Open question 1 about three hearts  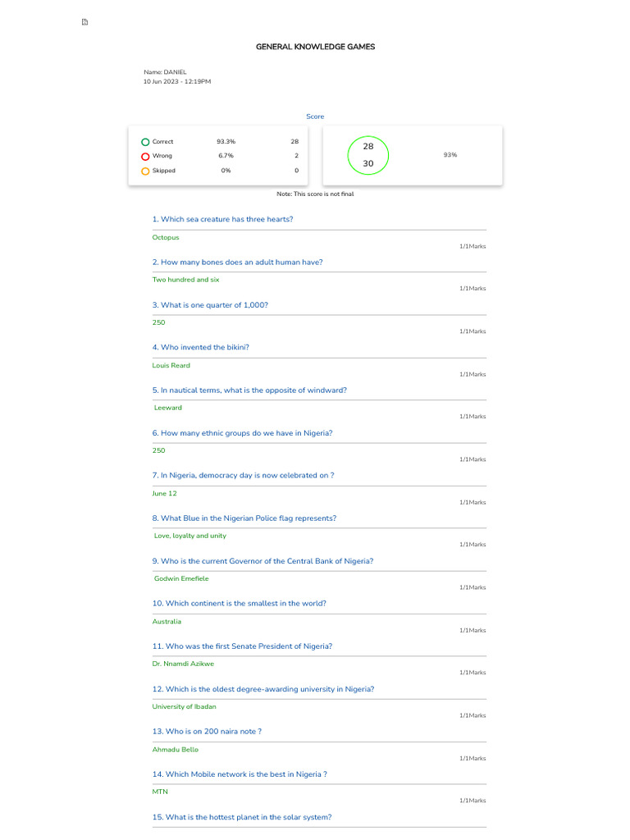pyautogui.click(x=222, y=219)
